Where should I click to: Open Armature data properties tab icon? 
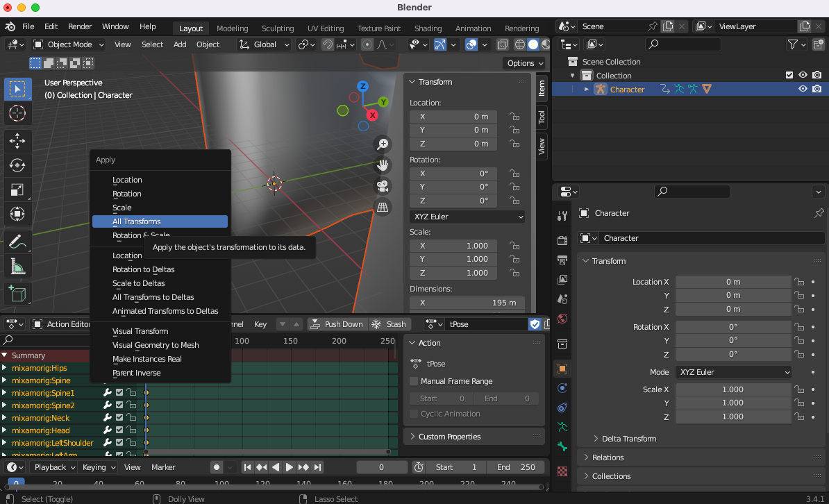562,427
